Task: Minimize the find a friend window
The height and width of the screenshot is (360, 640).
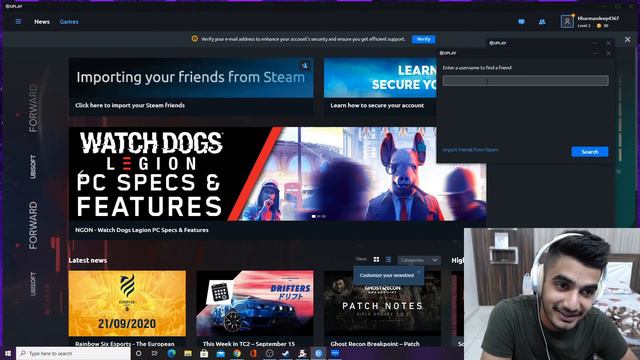Action: (595, 53)
